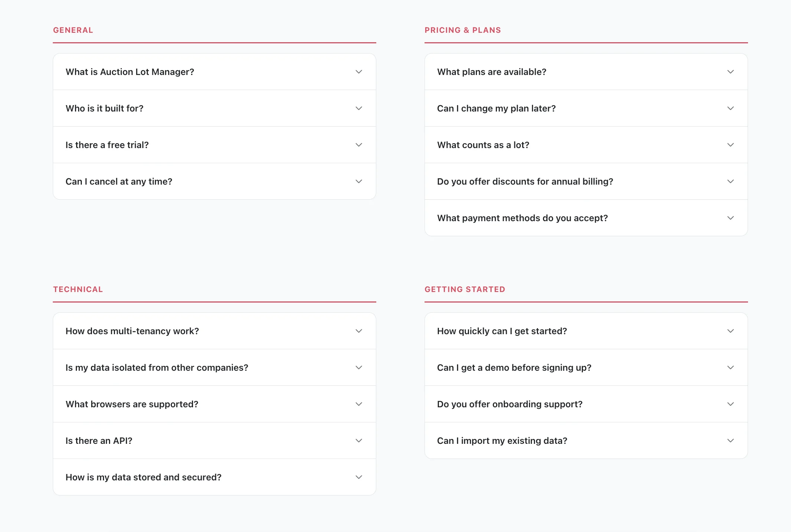Expand 'How quickly can I get started?' chevron
The height and width of the screenshot is (532, 791).
click(730, 331)
